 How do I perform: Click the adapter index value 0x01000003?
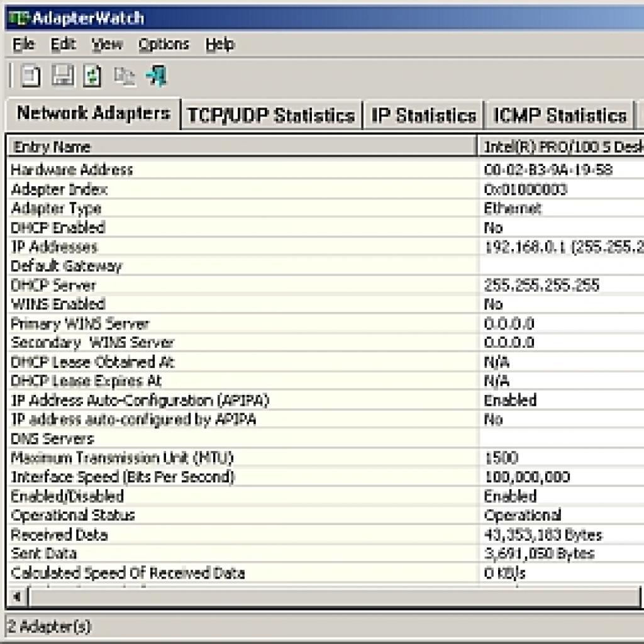pyautogui.click(x=526, y=189)
